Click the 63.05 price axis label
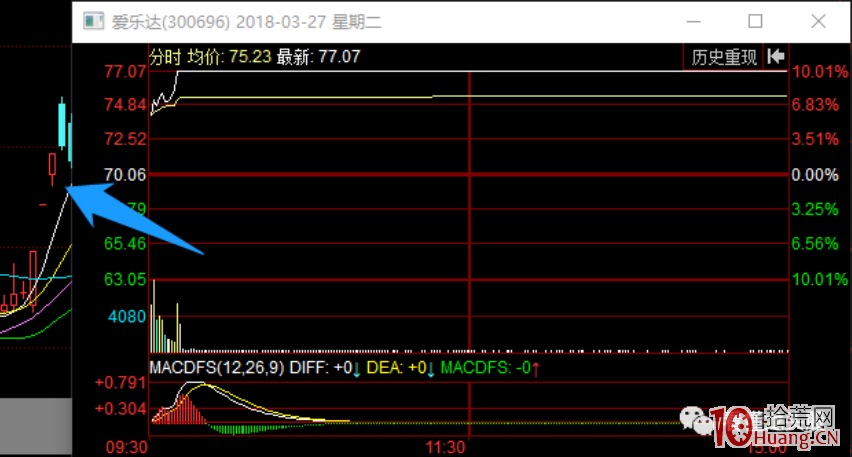Image resolution: width=852 pixels, height=457 pixels. [x=125, y=279]
